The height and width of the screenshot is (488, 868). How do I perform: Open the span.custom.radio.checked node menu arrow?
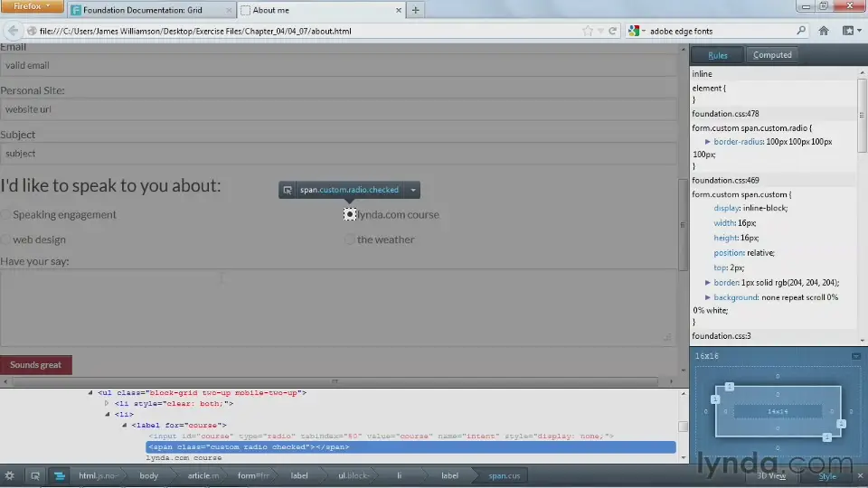point(413,190)
